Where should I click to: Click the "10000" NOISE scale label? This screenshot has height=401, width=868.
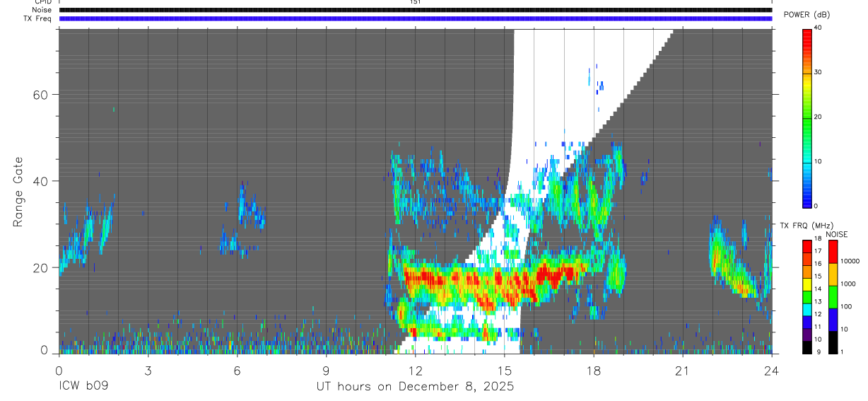coord(850,261)
